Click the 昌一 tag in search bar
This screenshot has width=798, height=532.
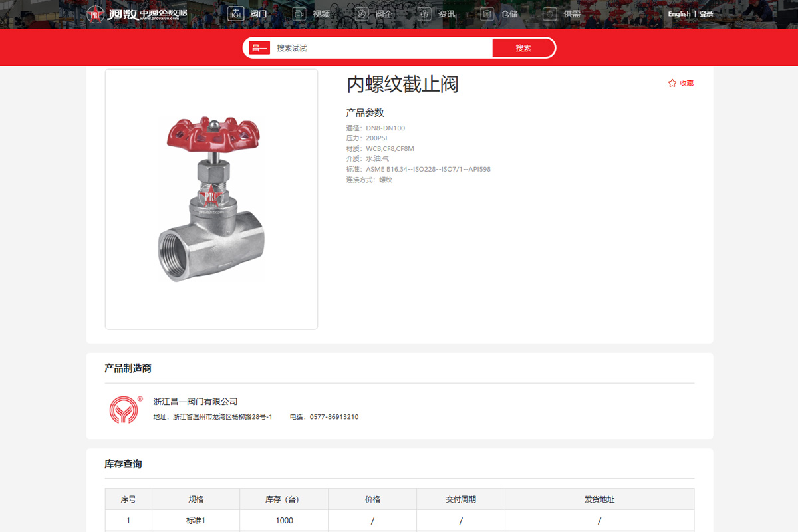(x=259, y=48)
